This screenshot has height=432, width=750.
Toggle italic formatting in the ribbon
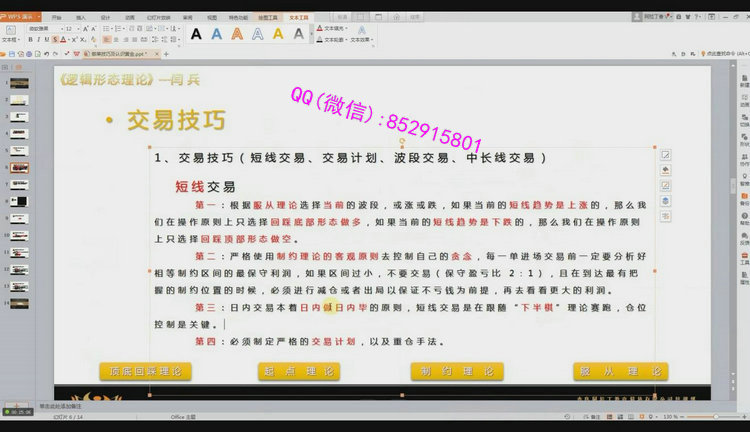click(x=40, y=40)
